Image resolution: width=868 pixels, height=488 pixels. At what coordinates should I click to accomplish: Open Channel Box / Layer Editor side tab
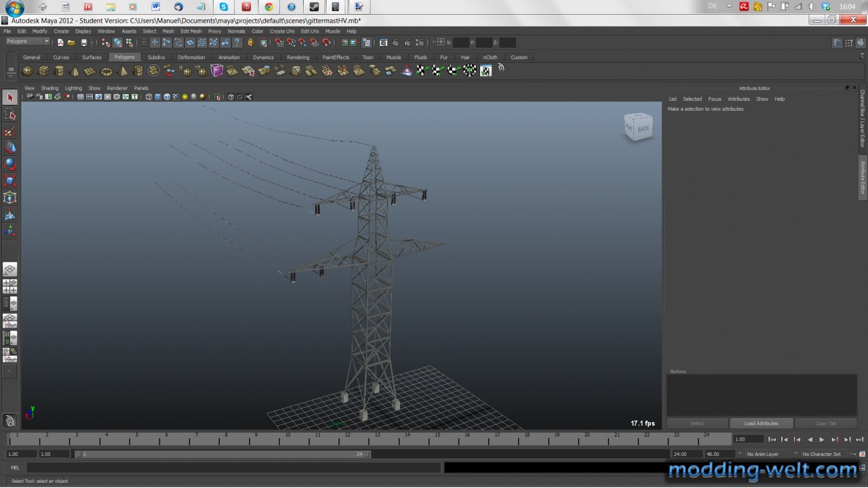[862, 119]
